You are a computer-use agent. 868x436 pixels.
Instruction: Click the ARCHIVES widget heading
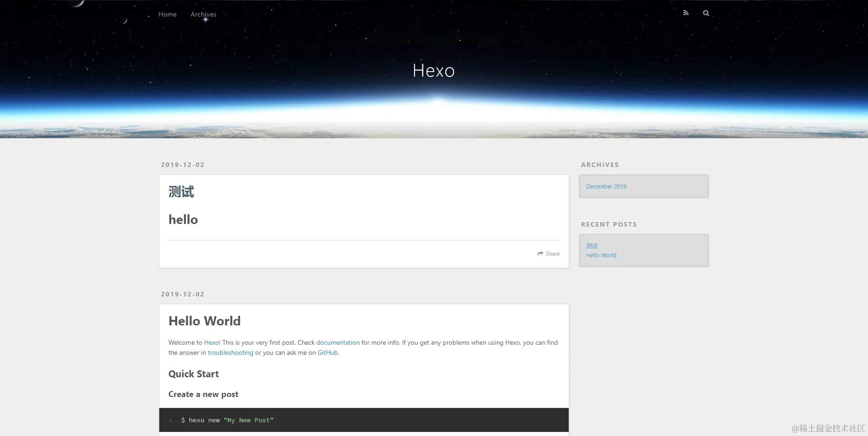pyautogui.click(x=600, y=165)
